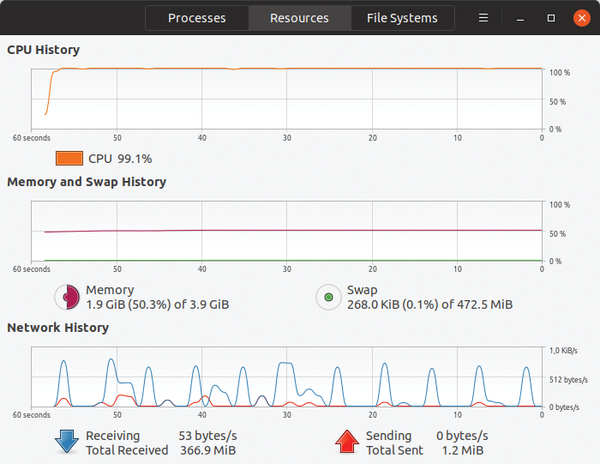Switch to the Processes tab
This screenshot has width=600, height=464.
(x=197, y=18)
